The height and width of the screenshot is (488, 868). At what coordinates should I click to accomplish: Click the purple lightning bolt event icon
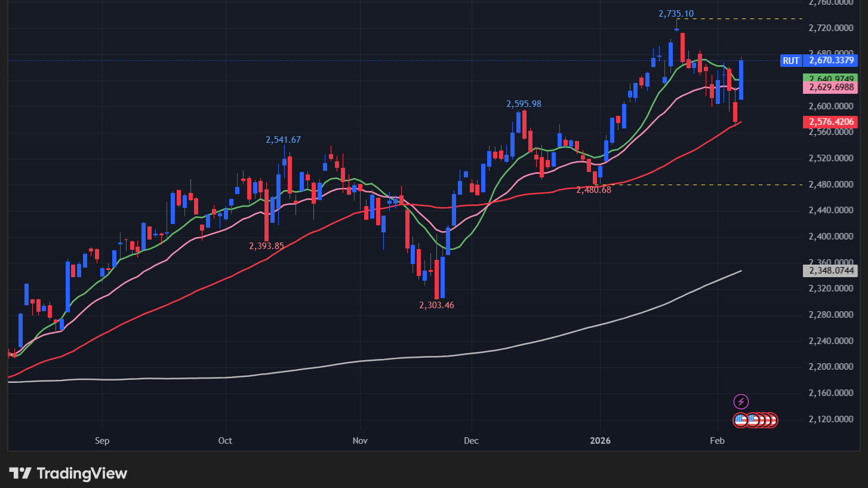point(741,401)
